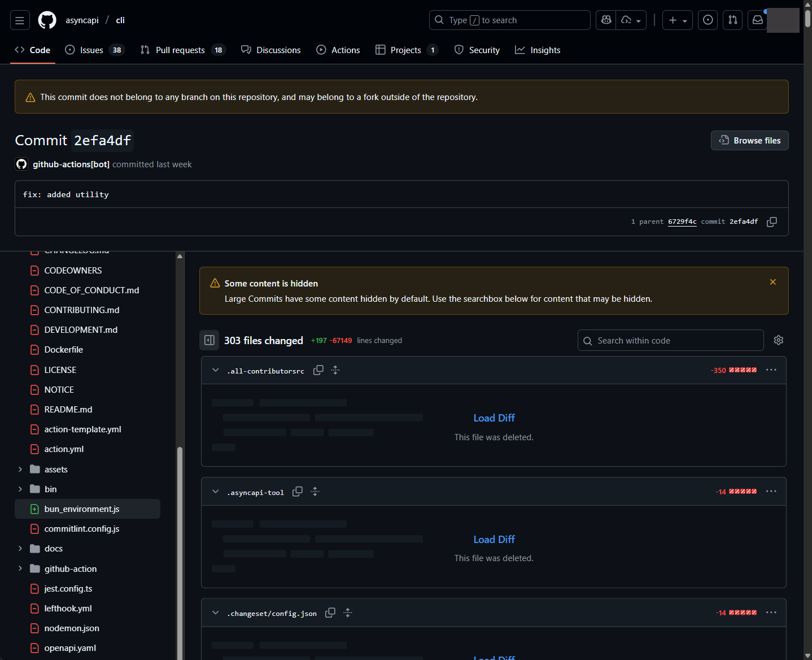Expand the github-action folder

[x=20, y=568]
